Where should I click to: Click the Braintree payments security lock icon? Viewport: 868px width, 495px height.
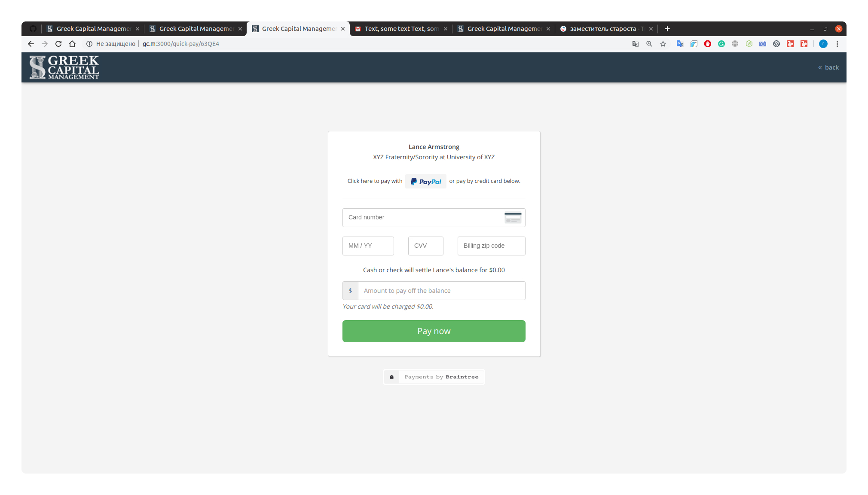[x=391, y=377]
